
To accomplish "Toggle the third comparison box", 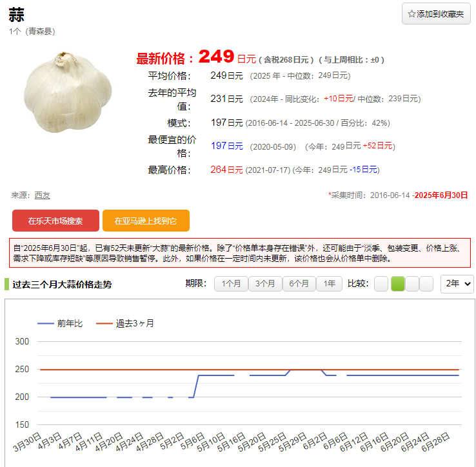I will 412,284.
